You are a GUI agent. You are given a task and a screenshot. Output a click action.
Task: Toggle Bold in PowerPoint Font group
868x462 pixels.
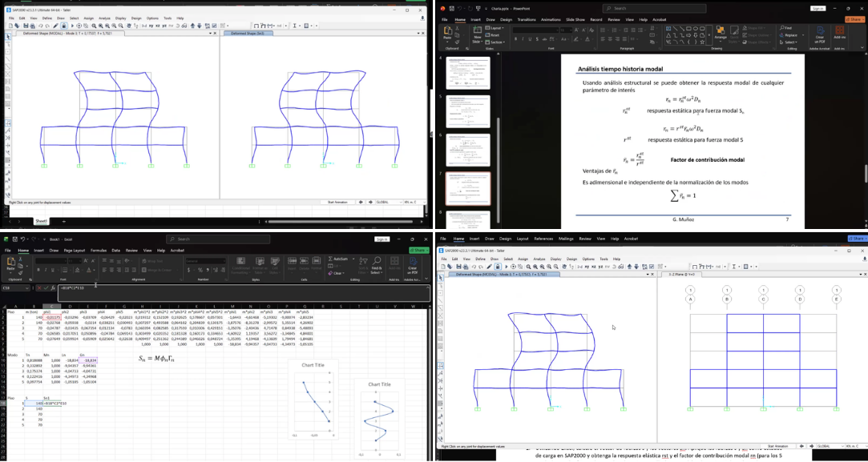pos(515,39)
